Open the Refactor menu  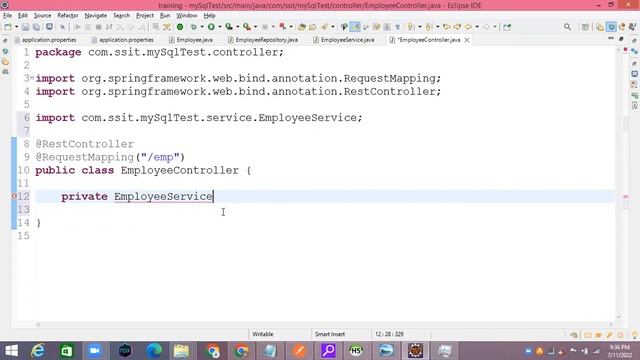(x=68, y=16)
